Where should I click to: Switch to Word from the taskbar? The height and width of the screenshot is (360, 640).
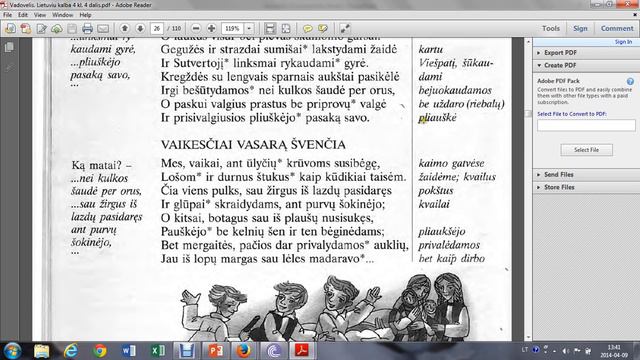(129, 351)
